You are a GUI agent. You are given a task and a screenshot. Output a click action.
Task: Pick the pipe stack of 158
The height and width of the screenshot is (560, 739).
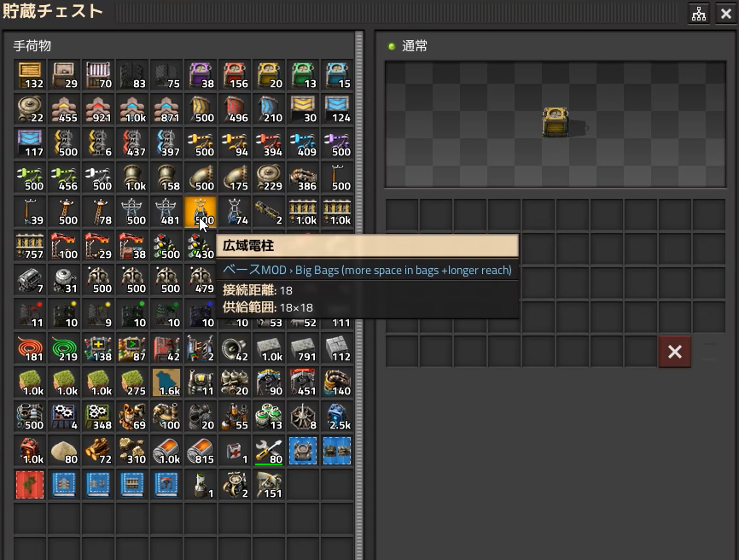click(x=166, y=178)
